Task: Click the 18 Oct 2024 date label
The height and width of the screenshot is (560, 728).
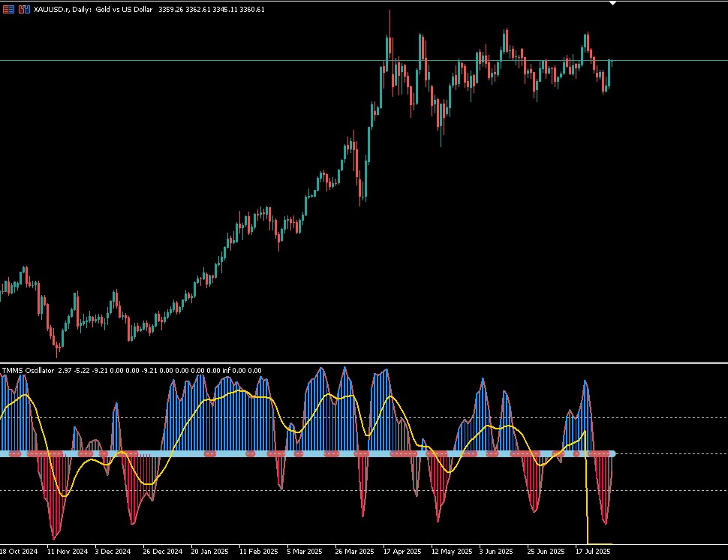Action: pos(19,552)
